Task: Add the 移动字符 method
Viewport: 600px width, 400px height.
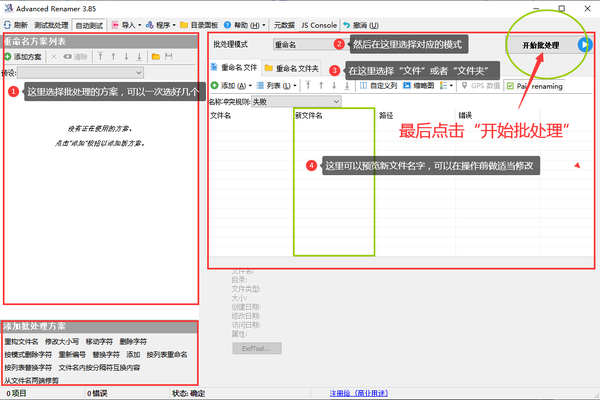Action: point(99,341)
